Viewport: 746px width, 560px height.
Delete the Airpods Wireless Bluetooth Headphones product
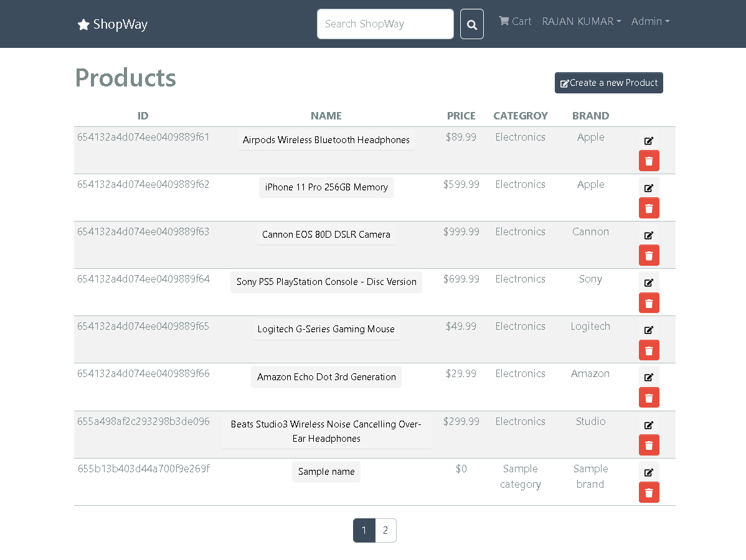(x=649, y=161)
